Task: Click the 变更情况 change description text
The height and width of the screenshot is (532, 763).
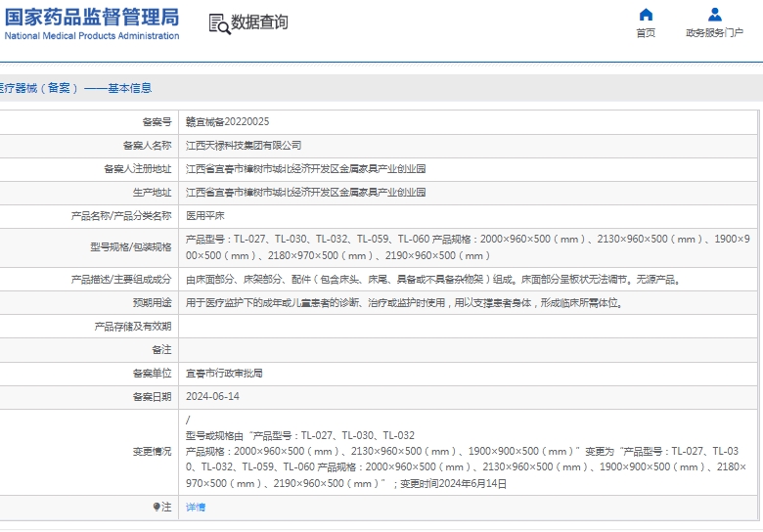Action: [x=466, y=451]
